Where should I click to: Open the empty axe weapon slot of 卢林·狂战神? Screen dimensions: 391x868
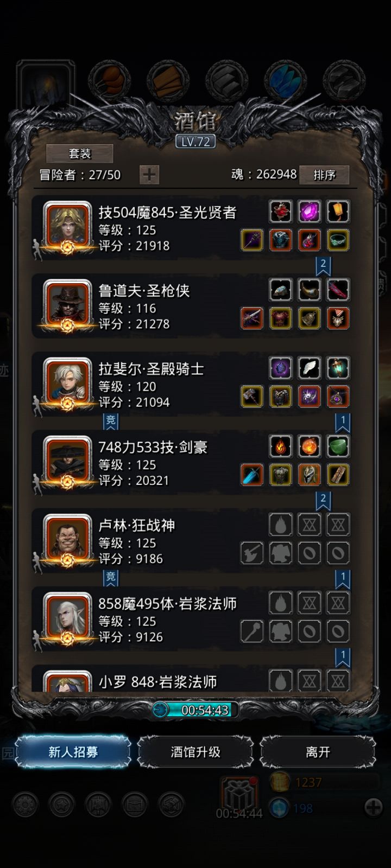click(252, 553)
